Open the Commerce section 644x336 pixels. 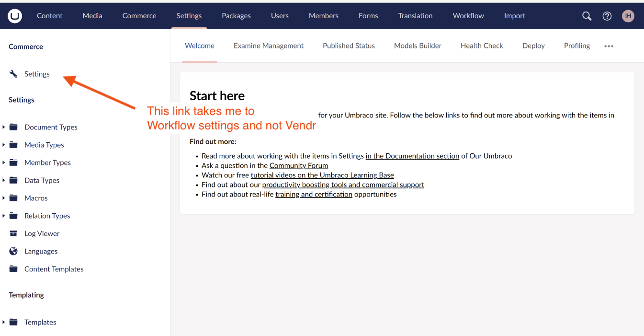pyautogui.click(x=139, y=16)
